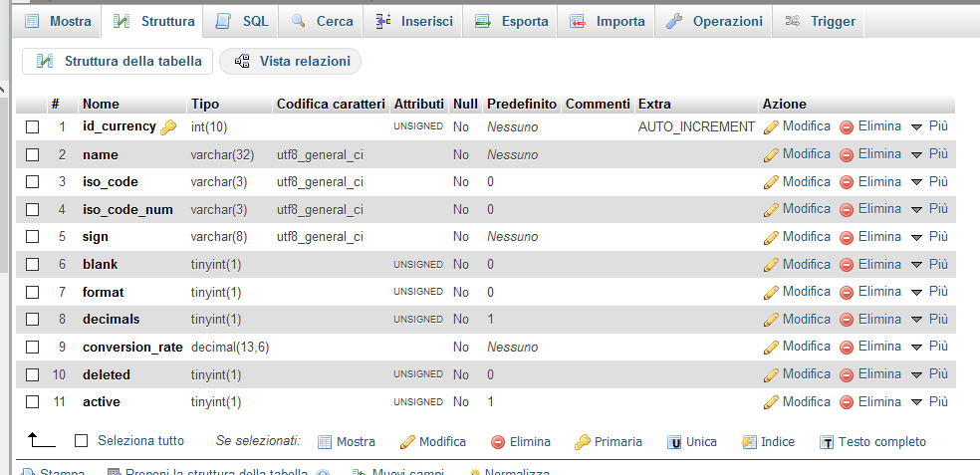Click the red Elimina icon for sign row
The height and width of the screenshot is (475, 980).
[847, 237]
